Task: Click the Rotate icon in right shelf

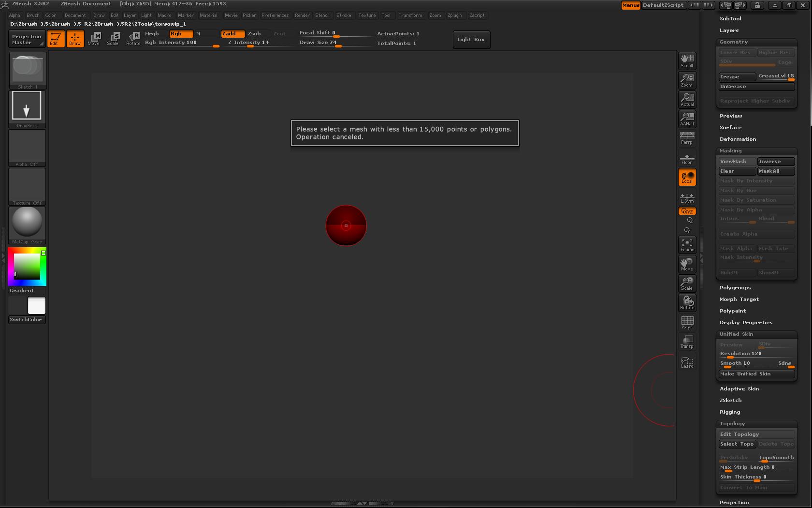Action: [x=687, y=302]
